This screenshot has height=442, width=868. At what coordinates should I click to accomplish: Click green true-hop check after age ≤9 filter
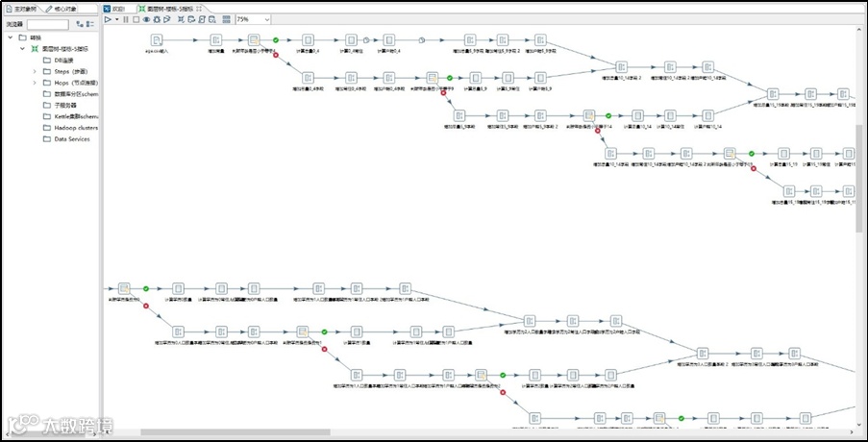(x=450, y=78)
